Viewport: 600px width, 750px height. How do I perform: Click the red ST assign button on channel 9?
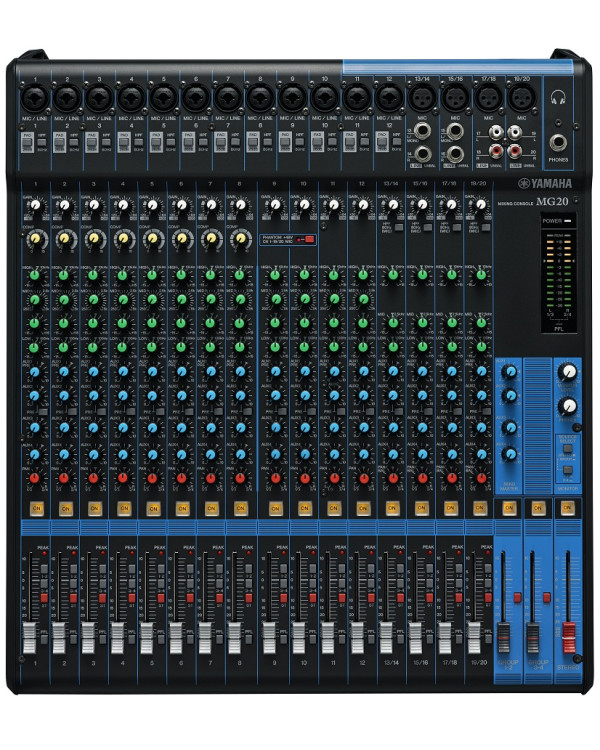point(284,598)
